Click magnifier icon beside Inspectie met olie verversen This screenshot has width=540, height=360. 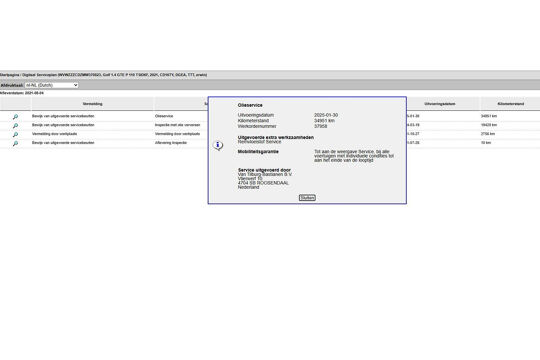[x=15, y=126]
